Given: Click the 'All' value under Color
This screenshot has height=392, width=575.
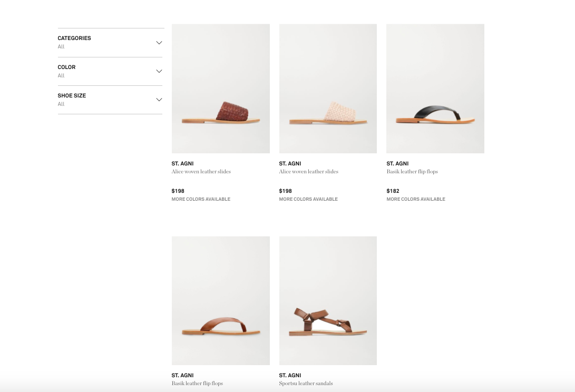Looking at the screenshot, I should click(61, 75).
